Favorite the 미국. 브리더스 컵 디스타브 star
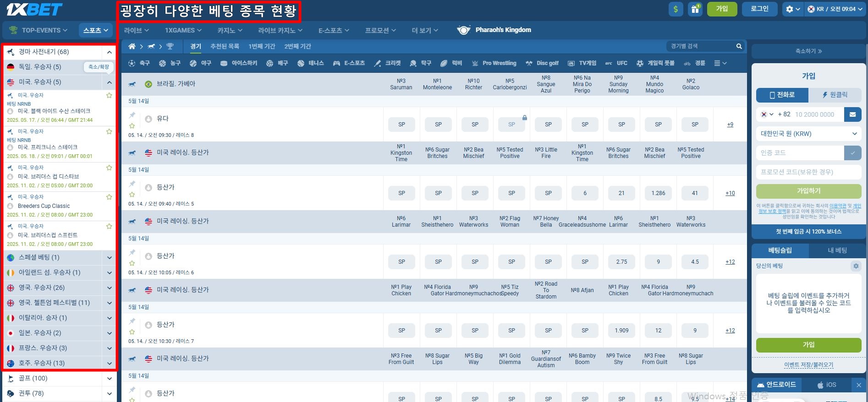868x402 pixels. [x=109, y=168]
